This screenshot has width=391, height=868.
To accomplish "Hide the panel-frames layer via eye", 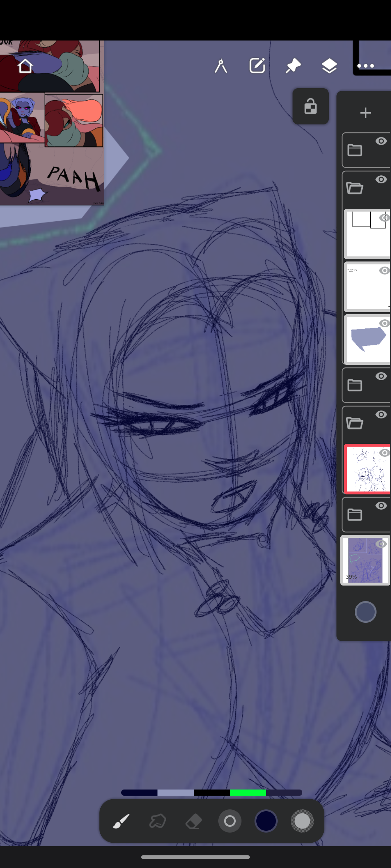I will pyautogui.click(x=384, y=218).
